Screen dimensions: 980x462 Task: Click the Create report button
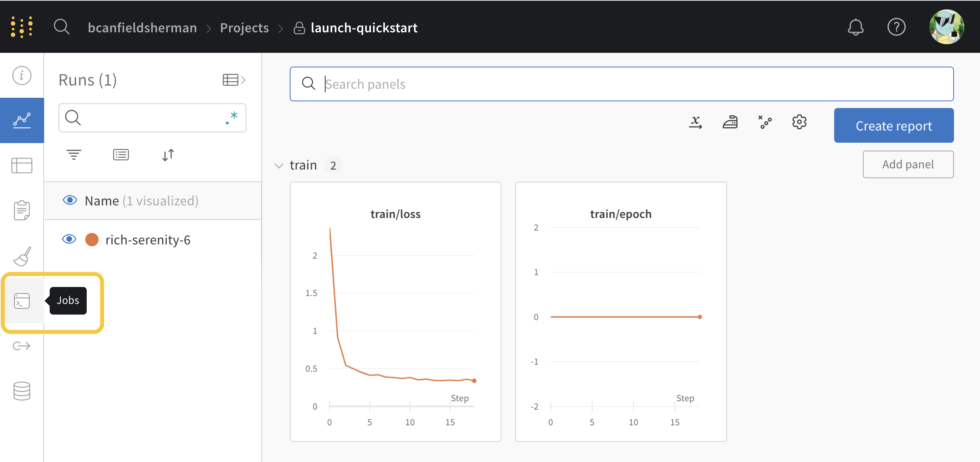(894, 126)
